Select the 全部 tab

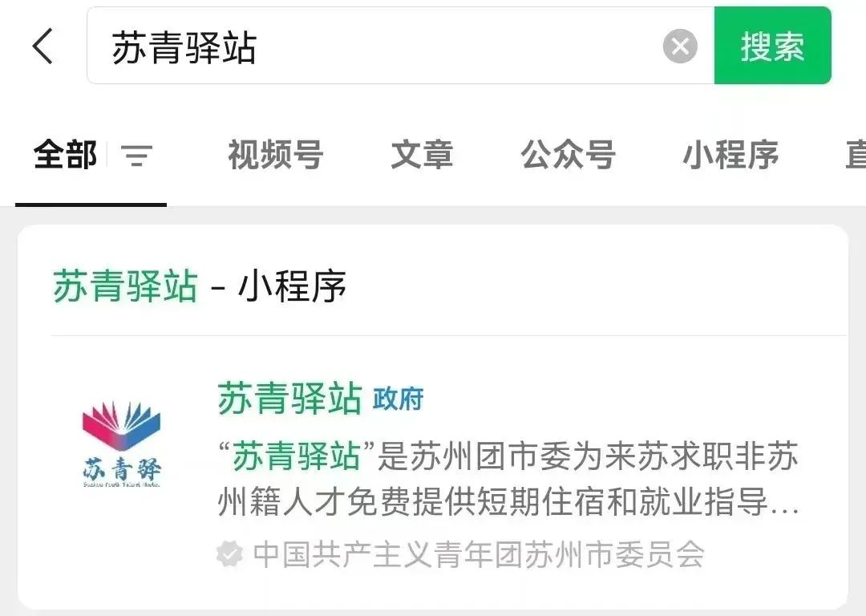tap(65, 155)
